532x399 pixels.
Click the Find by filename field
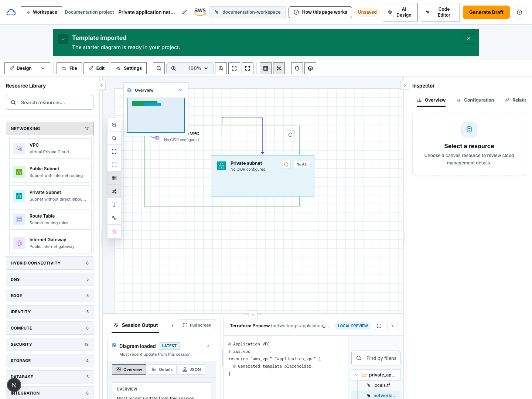376,358
